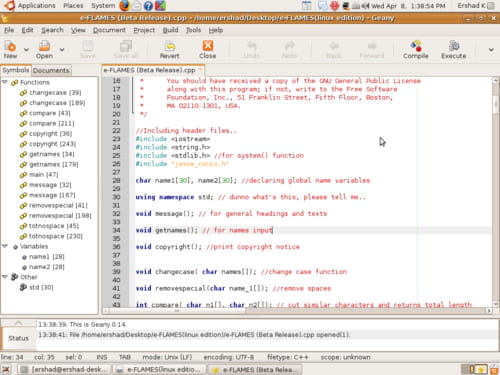Select copyright [243] symbol

click(52, 144)
